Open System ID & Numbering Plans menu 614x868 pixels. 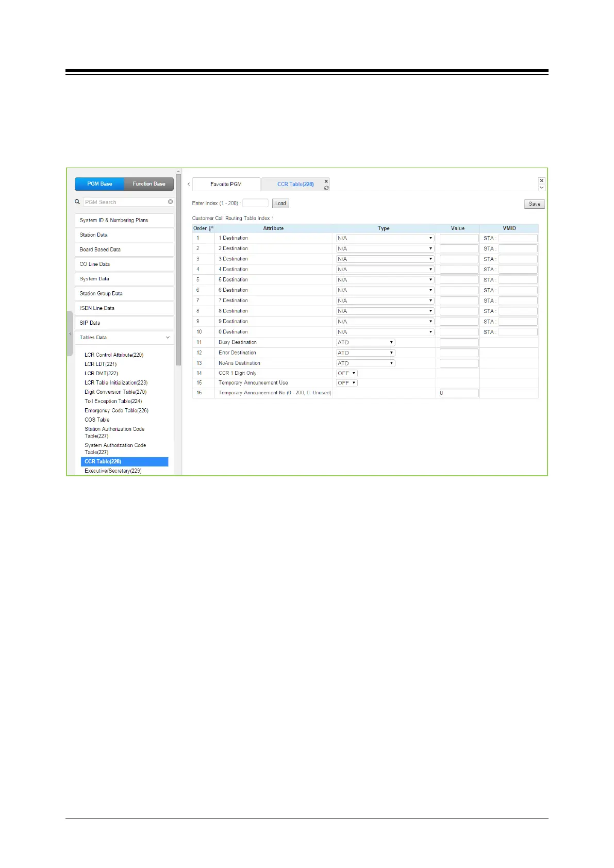click(124, 220)
